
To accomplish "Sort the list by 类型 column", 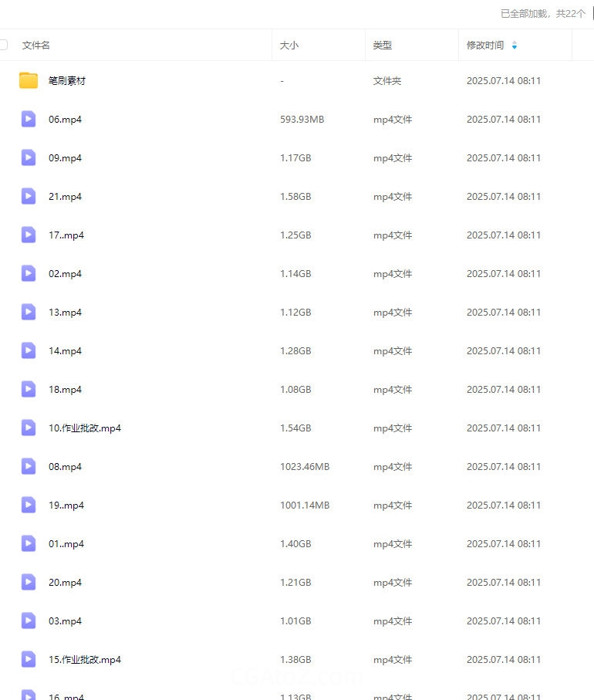I will 383,46.
